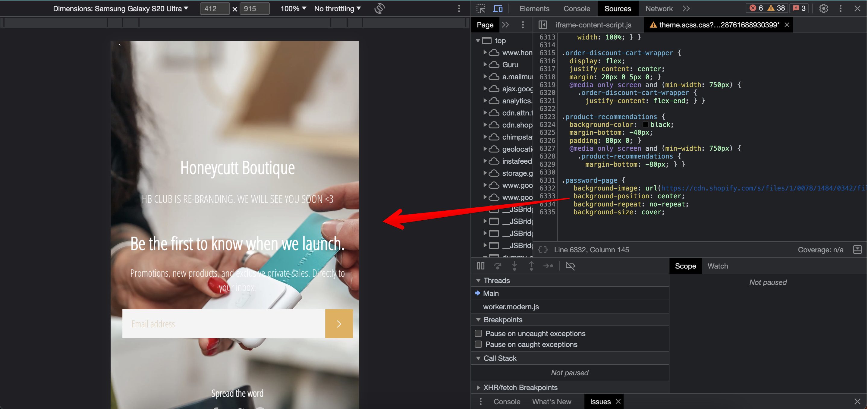Open the drawer Console tab
868x409 pixels.
coord(506,401)
